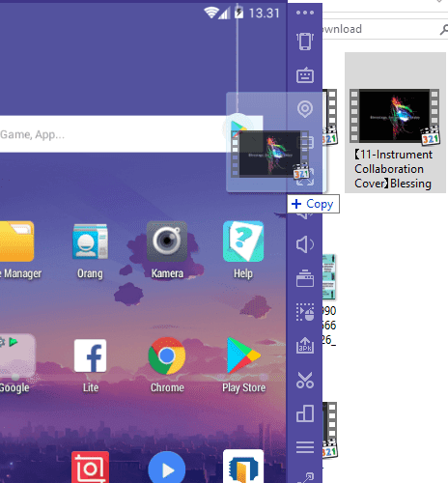Click the explorer search magnifier icon

444,29
